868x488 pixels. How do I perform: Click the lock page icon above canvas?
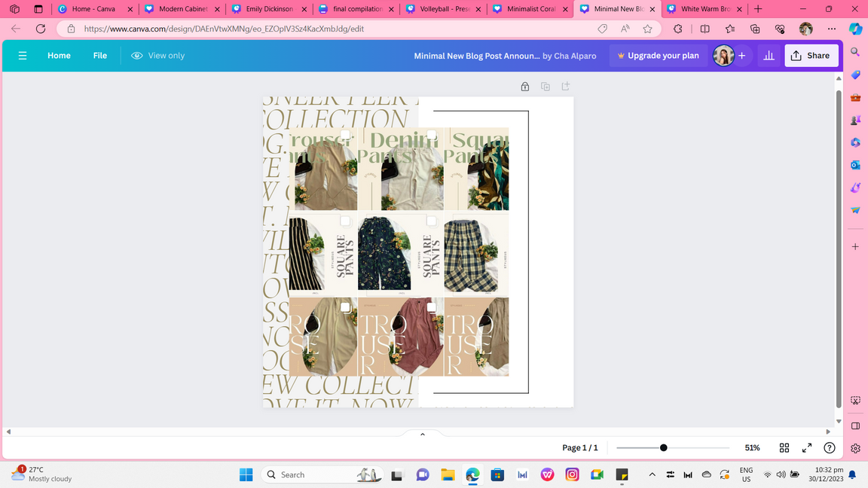(525, 87)
